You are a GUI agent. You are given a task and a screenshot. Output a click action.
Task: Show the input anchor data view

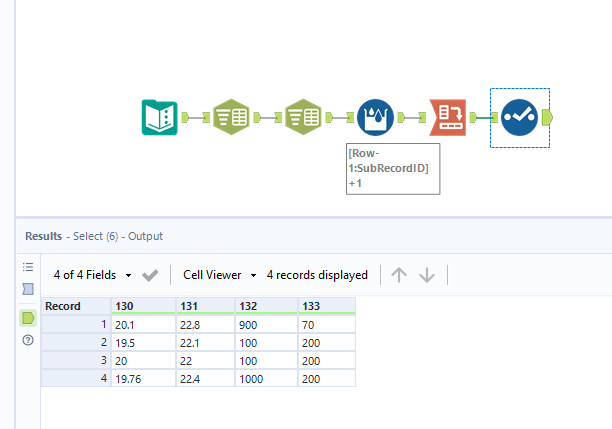(x=28, y=289)
